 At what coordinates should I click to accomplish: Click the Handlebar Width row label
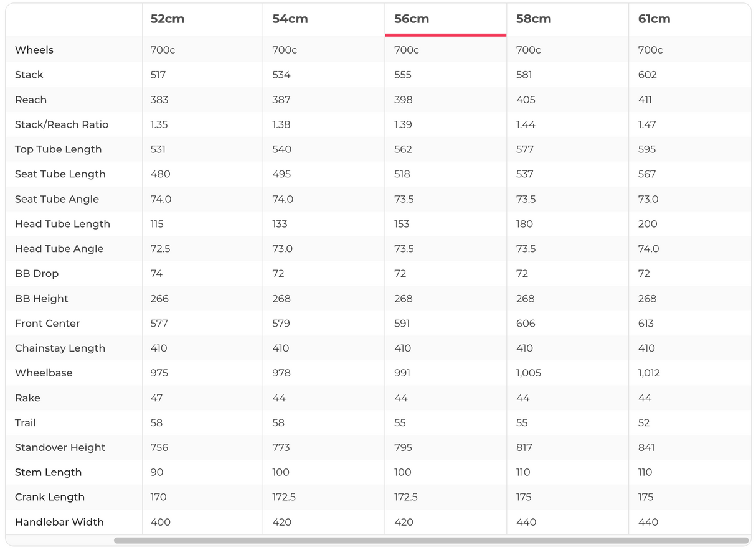pos(59,523)
